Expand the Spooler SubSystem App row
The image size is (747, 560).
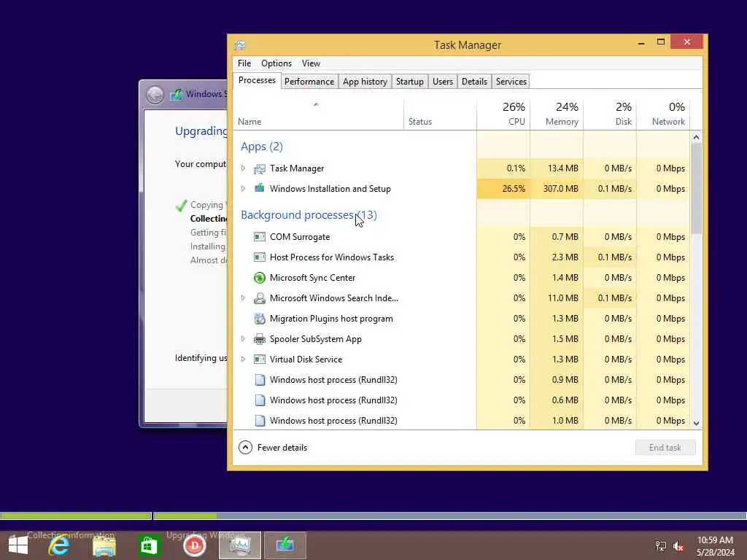(243, 339)
